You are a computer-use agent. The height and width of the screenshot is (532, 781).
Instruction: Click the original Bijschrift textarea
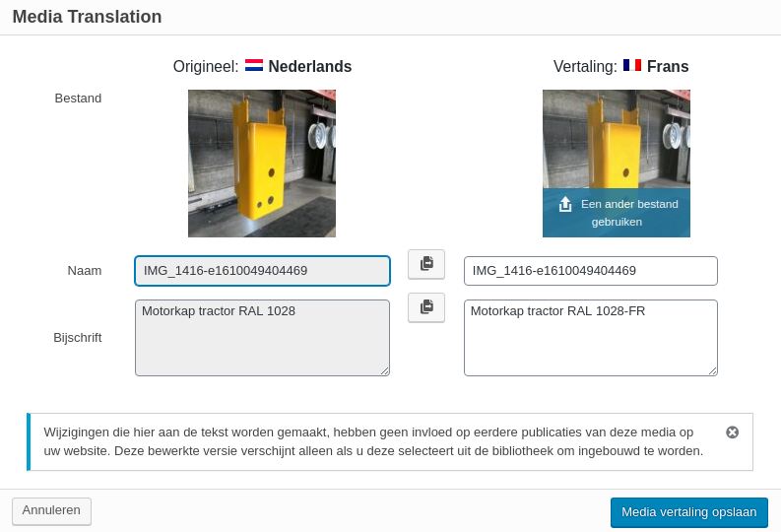coord(262,338)
